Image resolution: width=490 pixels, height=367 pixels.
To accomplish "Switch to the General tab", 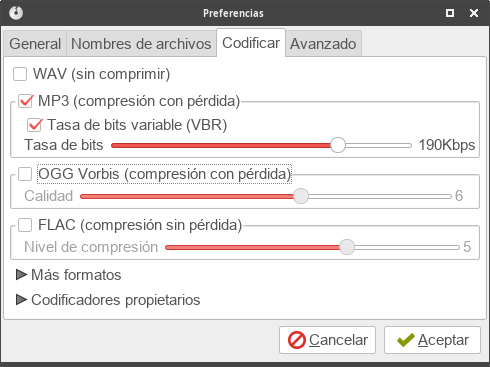I will pos(35,44).
